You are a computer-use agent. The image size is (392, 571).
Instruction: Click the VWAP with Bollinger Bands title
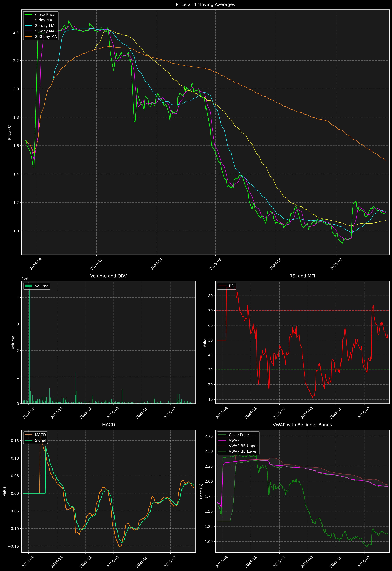[302, 425]
